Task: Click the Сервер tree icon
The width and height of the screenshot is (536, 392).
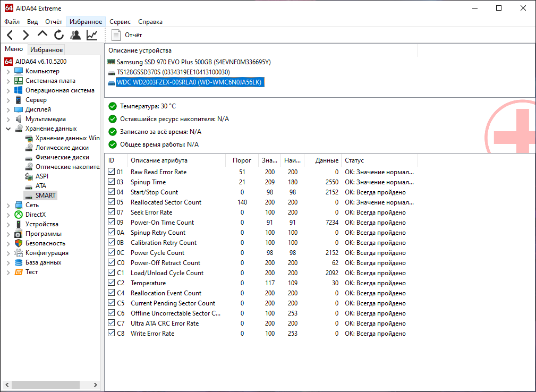Action: [19, 100]
